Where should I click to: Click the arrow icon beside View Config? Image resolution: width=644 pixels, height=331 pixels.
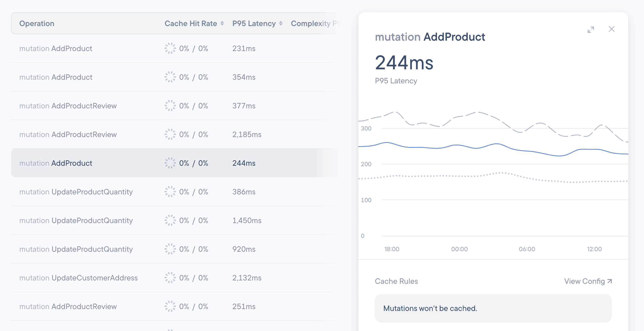610,281
